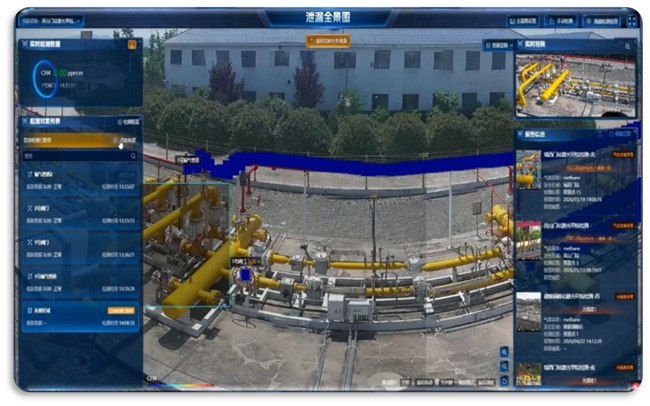
Task: Open thumbnail of alarm dated 2026/05/19
Action: (529, 170)
